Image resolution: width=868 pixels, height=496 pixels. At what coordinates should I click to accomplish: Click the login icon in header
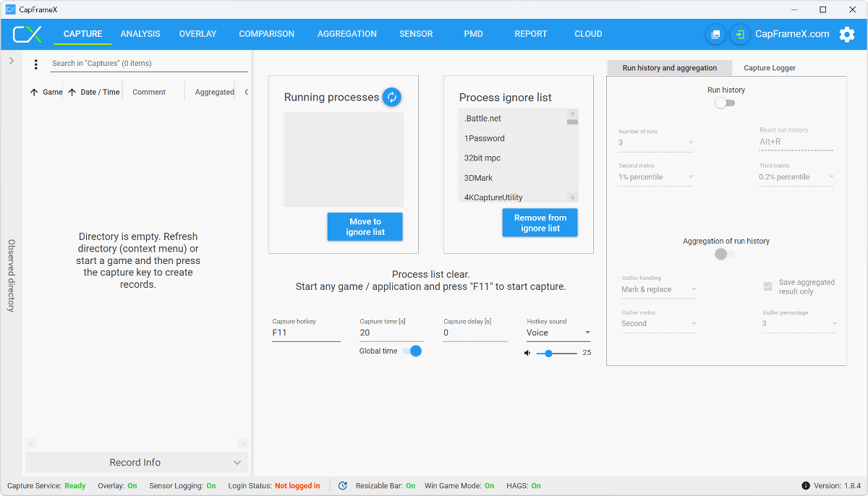pyautogui.click(x=740, y=34)
